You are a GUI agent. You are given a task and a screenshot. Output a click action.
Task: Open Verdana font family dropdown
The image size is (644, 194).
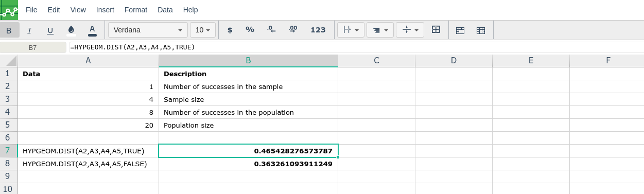coord(148,30)
